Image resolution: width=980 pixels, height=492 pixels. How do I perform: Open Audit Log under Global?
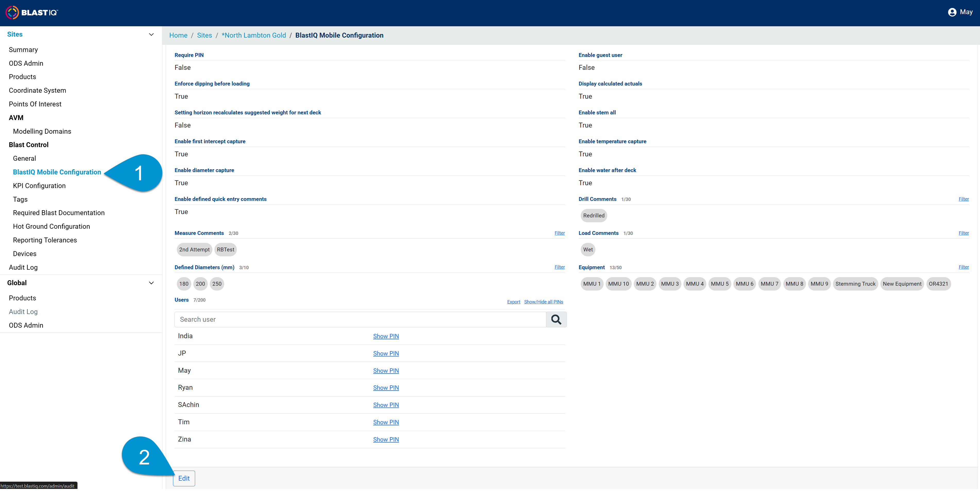pos(23,312)
